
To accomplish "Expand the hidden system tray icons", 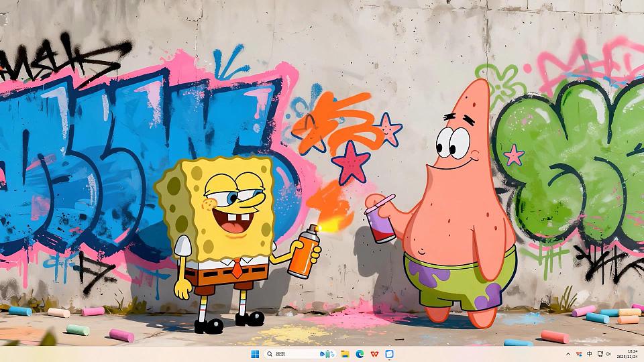I will [568, 354].
